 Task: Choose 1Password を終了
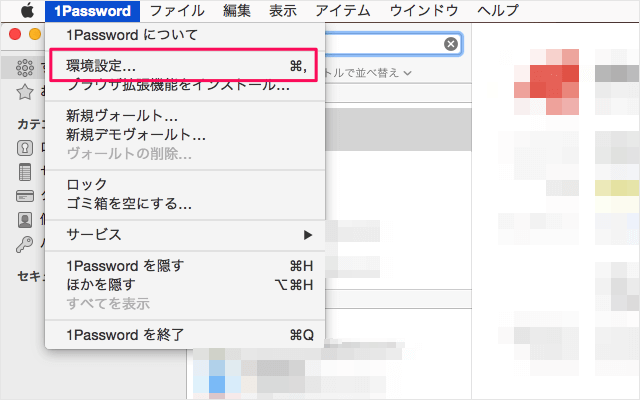(185, 335)
